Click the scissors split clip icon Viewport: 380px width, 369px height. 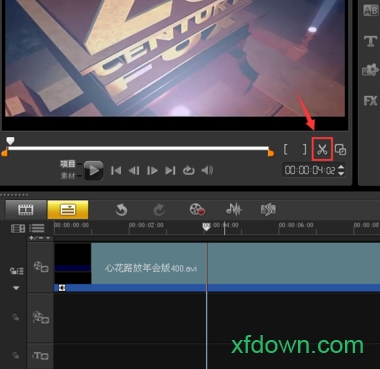pyautogui.click(x=322, y=149)
